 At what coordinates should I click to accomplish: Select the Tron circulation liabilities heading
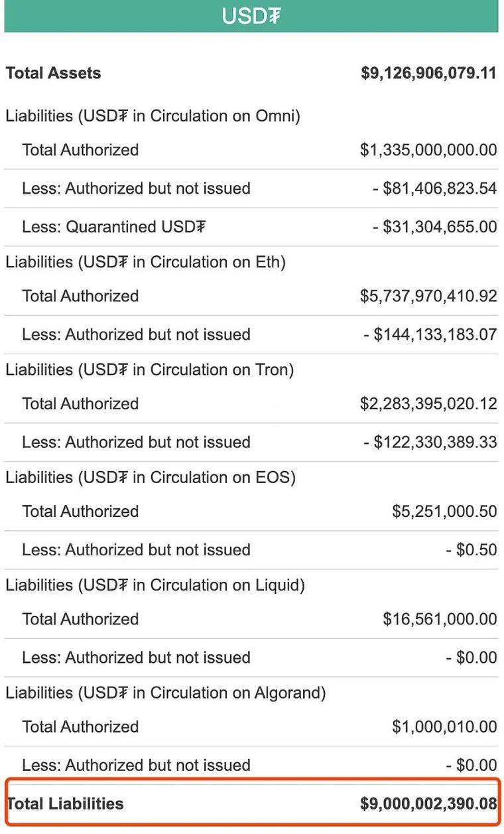[x=150, y=370]
